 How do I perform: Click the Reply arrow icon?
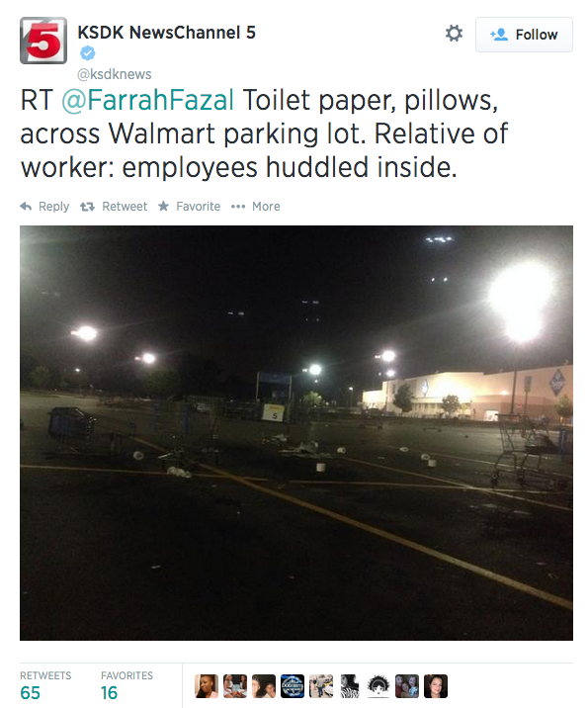click(x=26, y=207)
